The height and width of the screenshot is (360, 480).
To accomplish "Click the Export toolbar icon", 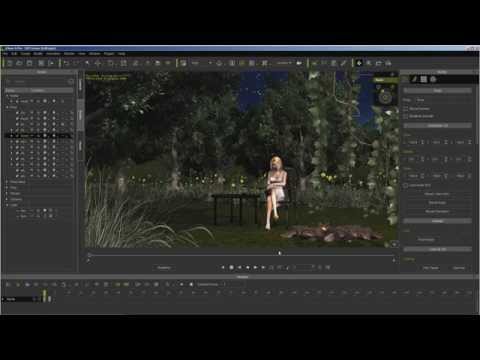I will point(51,63).
